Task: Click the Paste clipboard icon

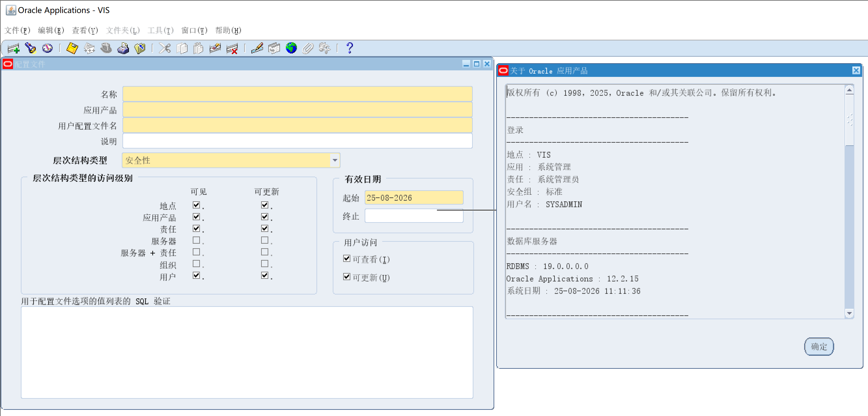Action: point(199,48)
